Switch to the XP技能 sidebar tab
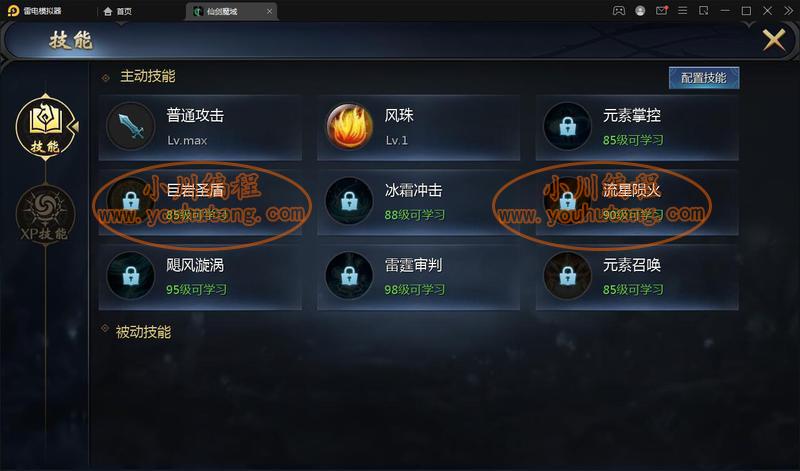 click(45, 214)
